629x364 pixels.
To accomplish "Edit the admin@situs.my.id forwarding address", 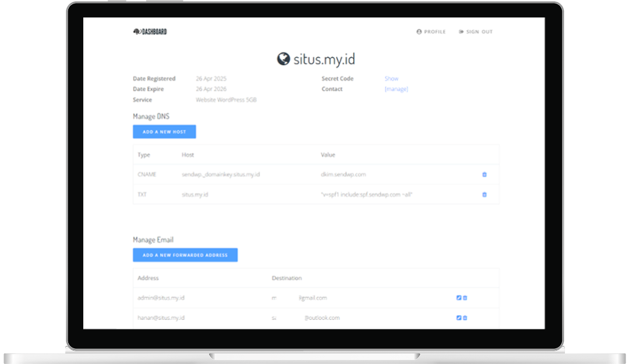I will 459,298.
